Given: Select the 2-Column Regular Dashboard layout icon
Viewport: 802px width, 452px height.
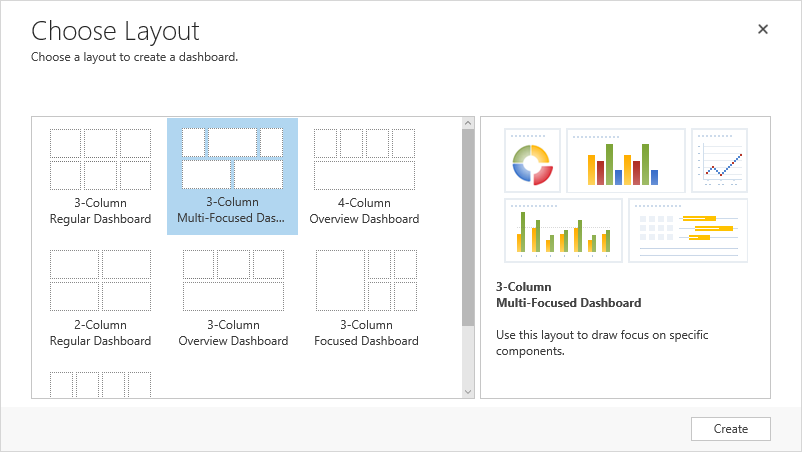Looking at the screenshot, I should 100,280.
